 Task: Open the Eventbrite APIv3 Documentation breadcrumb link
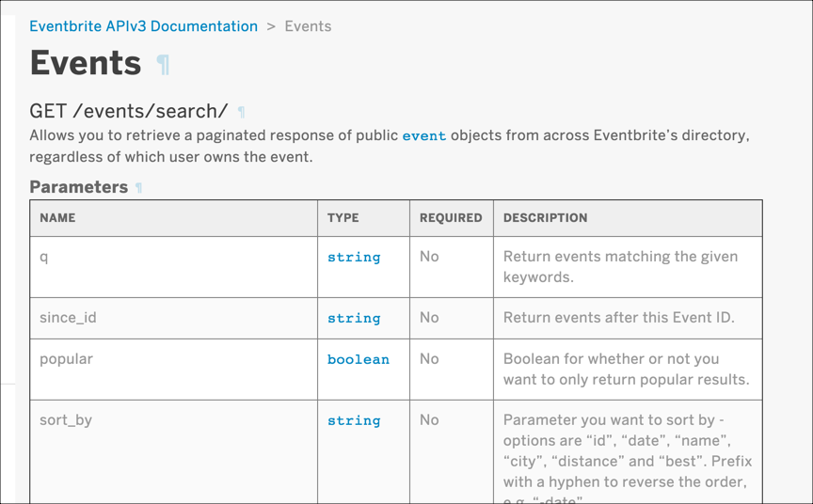[x=143, y=26]
